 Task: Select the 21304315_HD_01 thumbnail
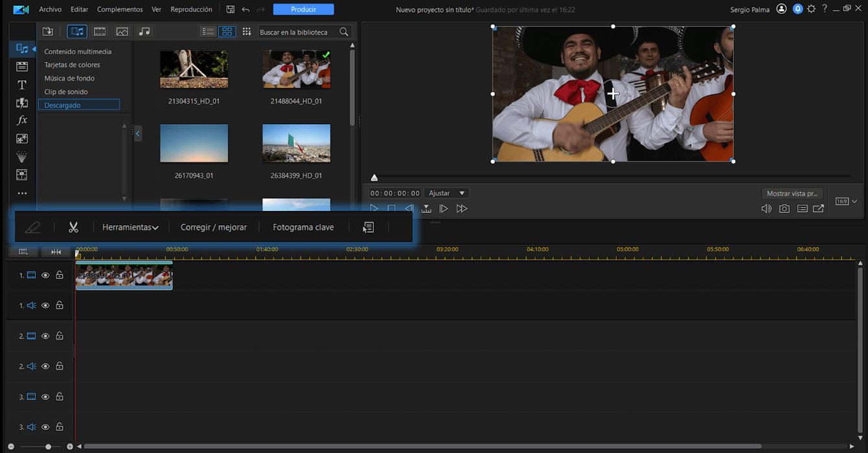(x=194, y=69)
